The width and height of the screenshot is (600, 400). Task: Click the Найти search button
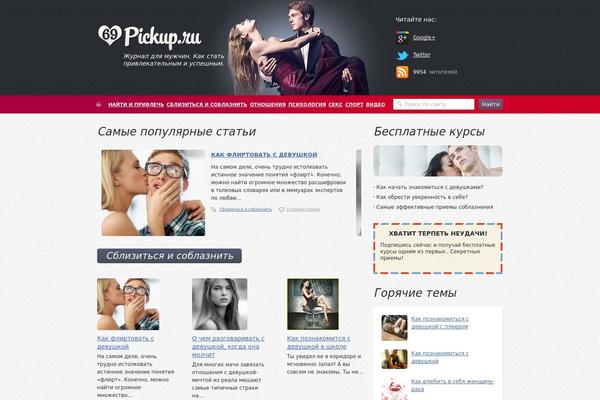click(x=491, y=104)
